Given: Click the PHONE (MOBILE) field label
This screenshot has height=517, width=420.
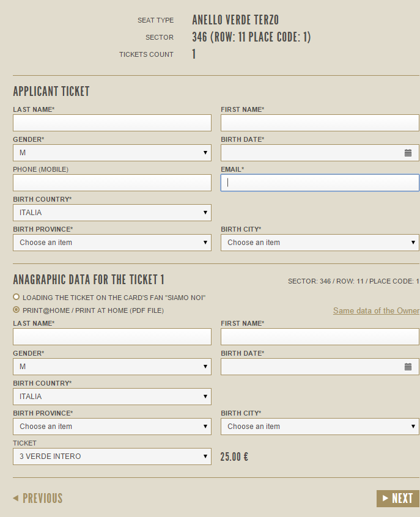Looking at the screenshot, I should [x=40, y=169].
